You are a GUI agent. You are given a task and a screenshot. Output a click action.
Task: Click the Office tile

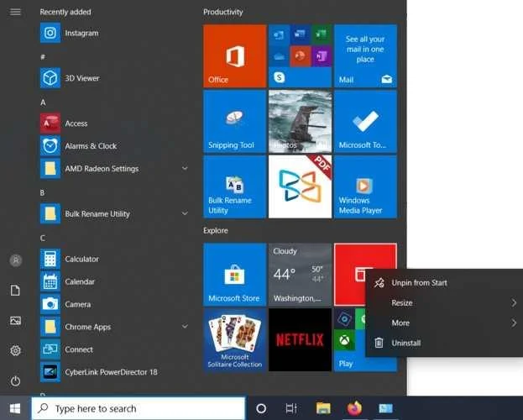(234, 55)
